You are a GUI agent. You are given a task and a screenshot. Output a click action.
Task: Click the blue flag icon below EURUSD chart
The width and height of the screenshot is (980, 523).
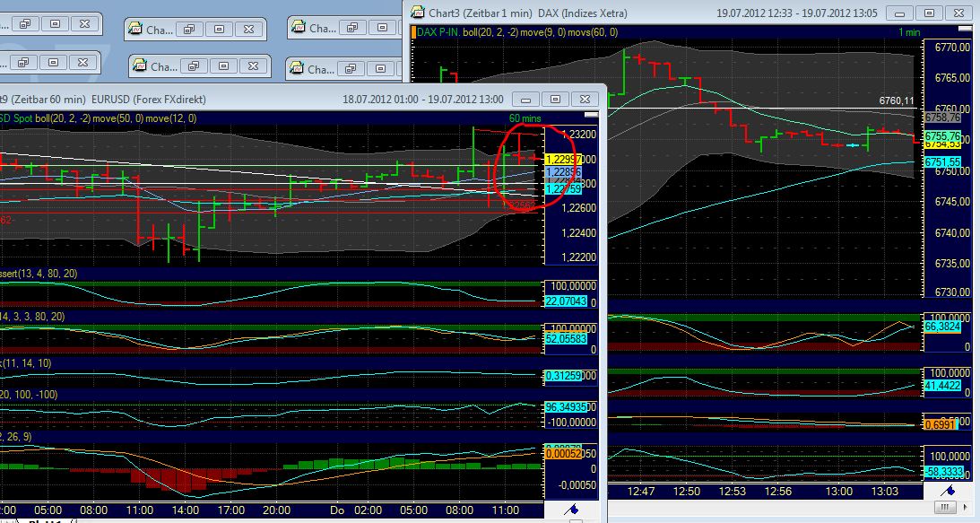[x=570, y=510]
